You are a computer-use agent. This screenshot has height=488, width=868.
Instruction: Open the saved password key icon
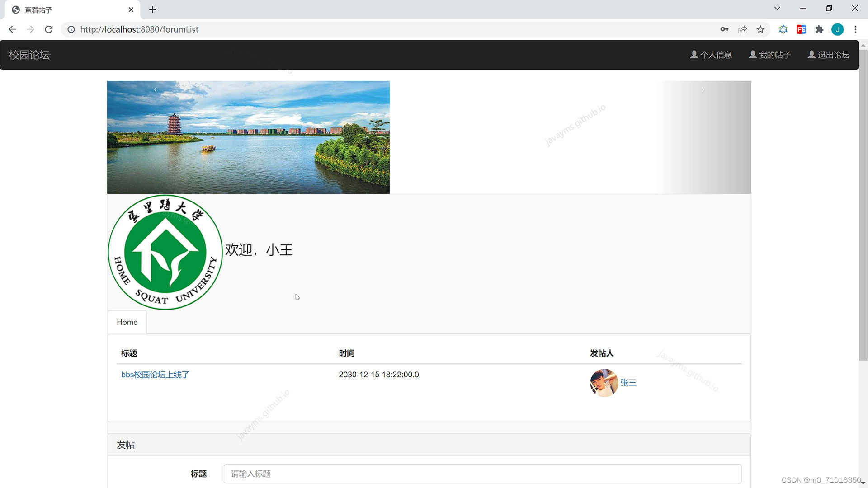[x=724, y=29]
